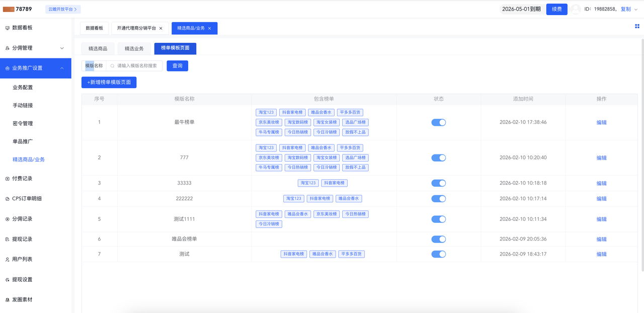This screenshot has width=644, height=313.
Task: Open the account dropdown arrow at top right
Action: [x=636, y=10]
